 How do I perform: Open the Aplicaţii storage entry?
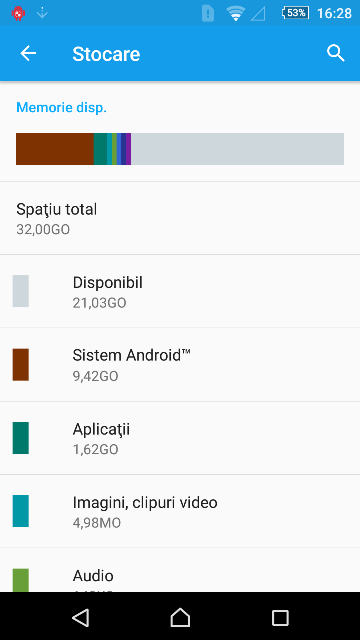(180, 438)
